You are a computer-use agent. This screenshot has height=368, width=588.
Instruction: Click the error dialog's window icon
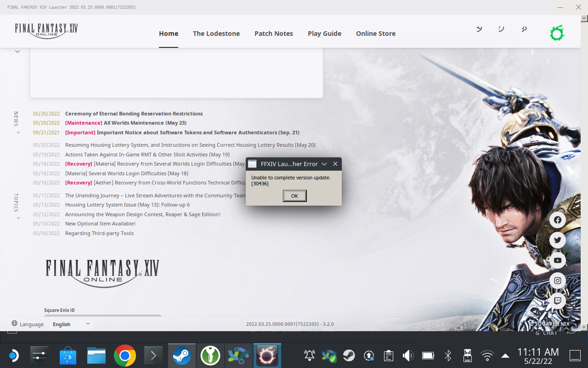pyautogui.click(x=252, y=164)
